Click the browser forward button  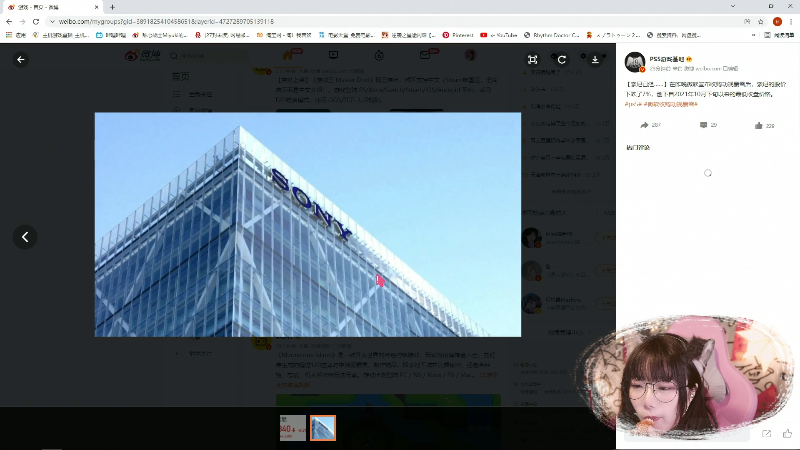pyautogui.click(x=22, y=21)
